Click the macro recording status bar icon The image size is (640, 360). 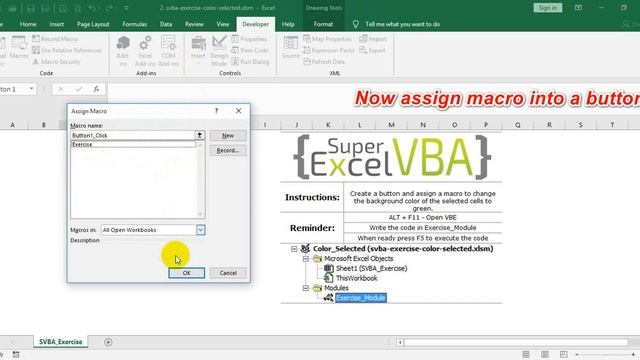click(16, 354)
